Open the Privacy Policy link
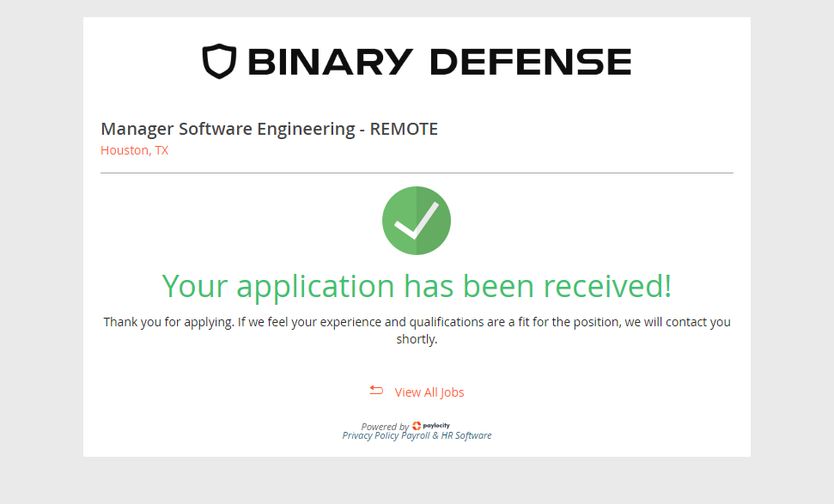 pos(370,436)
